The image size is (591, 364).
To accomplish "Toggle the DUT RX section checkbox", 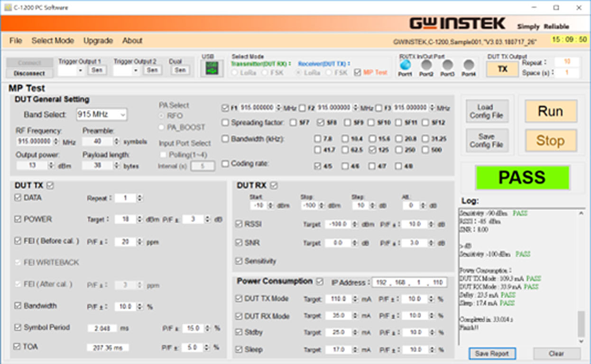I will [273, 185].
